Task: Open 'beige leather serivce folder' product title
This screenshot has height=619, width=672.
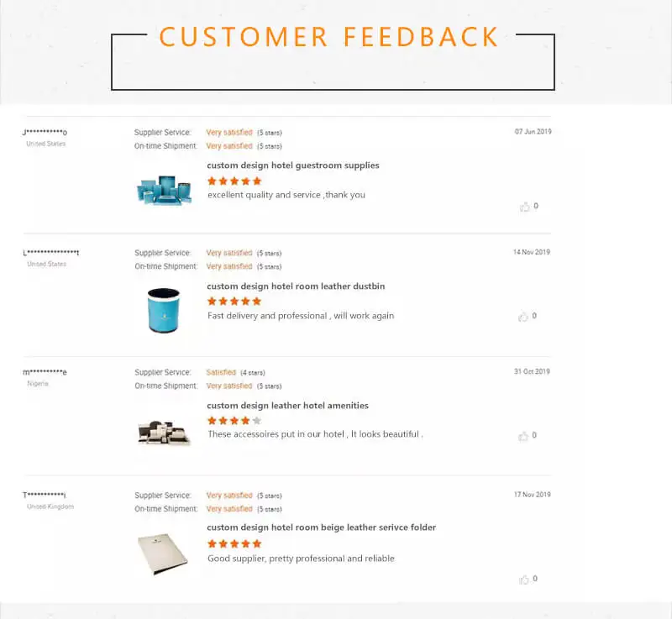Action: tap(321, 527)
